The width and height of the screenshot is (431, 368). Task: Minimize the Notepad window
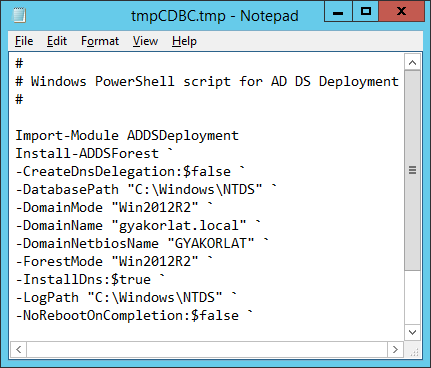point(338,12)
